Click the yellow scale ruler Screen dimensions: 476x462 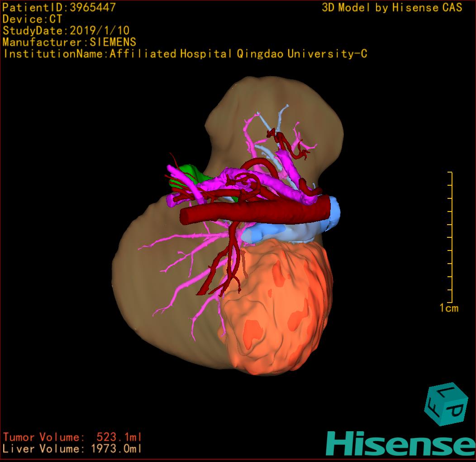coord(450,237)
